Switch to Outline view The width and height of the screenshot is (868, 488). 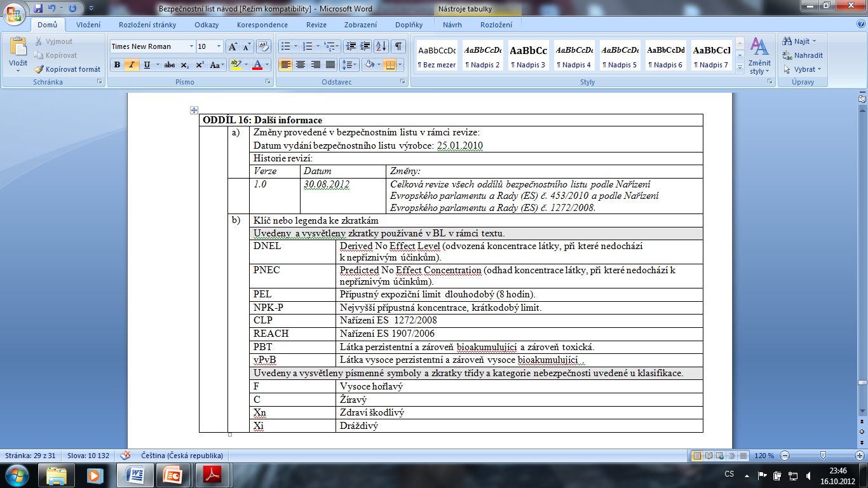coord(730,456)
